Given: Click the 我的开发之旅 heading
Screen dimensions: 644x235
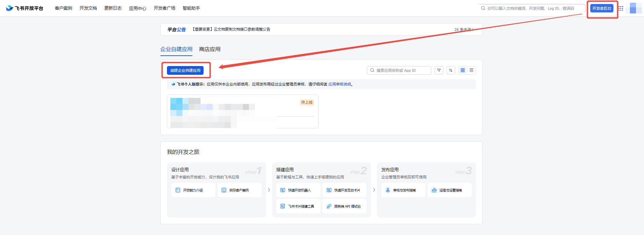Looking at the screenshot, I should pos(183,152).
